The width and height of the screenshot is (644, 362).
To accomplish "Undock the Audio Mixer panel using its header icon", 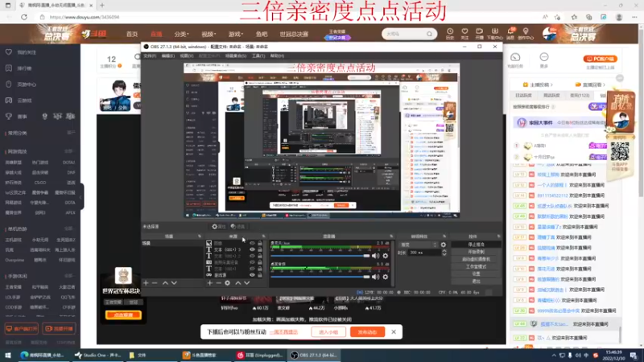I will click(x=391, y=237).
